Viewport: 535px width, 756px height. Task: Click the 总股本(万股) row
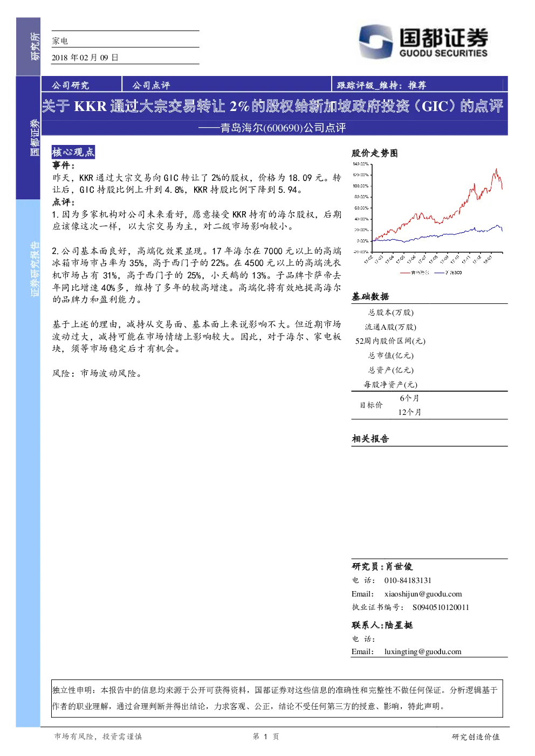click(429, 312)
